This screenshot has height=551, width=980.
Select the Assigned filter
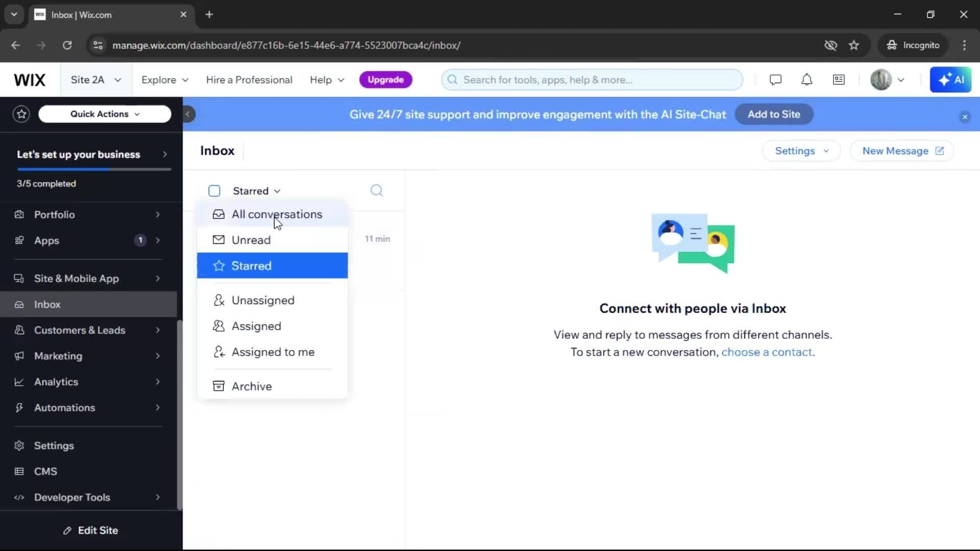click(273, 326)
